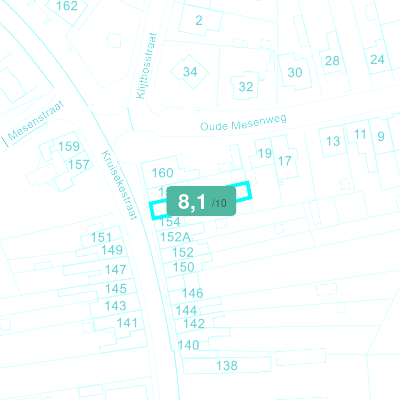Click the diamond-shaped building 34
400x400 pixels.
[x=190, y=72]
